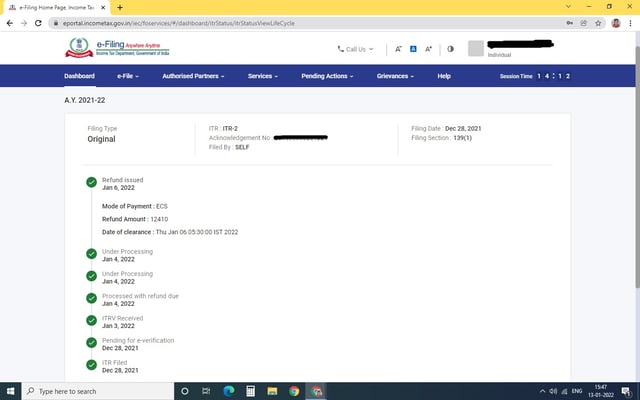Open the Chrome profile avatar
Viewport: 640px width, 400px height.
[616, 23]
